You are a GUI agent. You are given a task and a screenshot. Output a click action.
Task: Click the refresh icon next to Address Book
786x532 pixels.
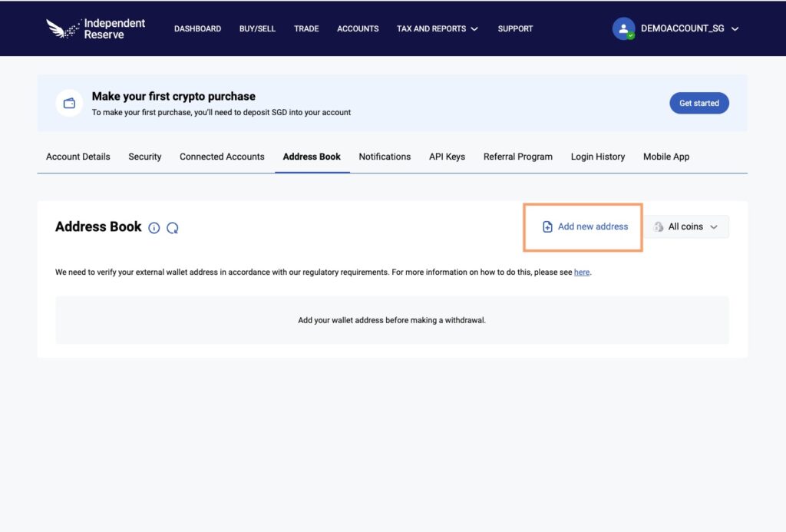[173, 227]
